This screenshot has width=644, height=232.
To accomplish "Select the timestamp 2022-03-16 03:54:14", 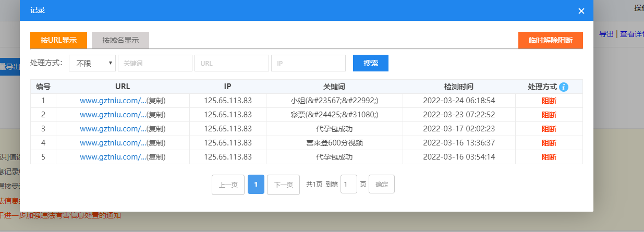I will 459,157.
